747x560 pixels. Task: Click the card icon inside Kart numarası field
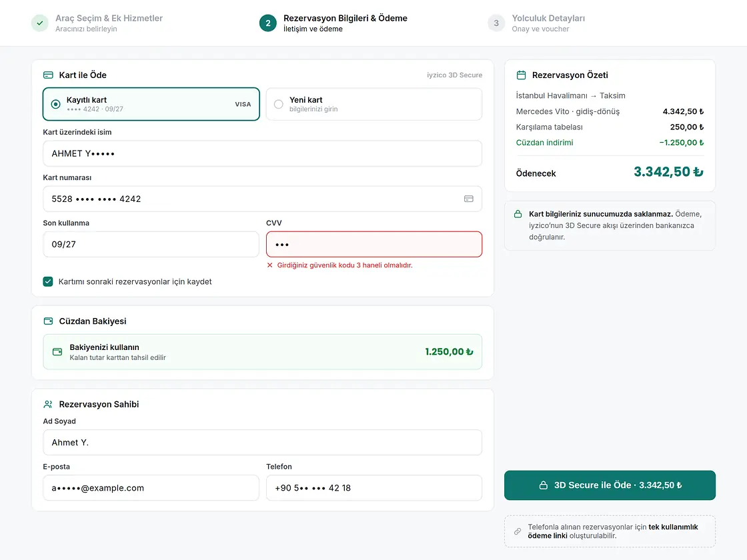(x=469, y=199)
